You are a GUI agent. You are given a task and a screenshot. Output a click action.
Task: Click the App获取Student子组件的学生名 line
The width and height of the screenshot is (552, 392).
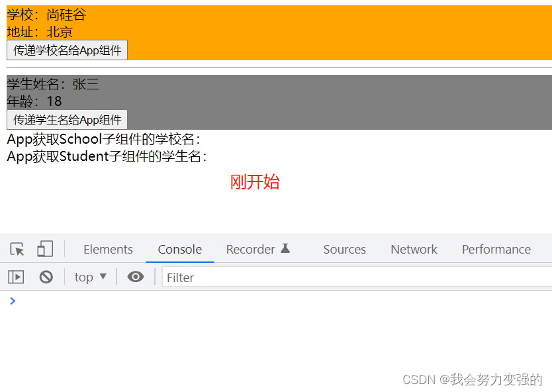(107, 156)
